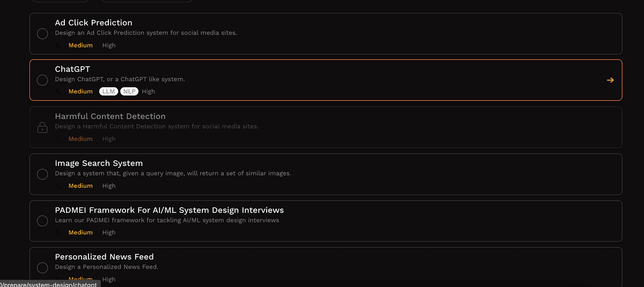Open the Personalized News Feed title

(x=104, y=256)
